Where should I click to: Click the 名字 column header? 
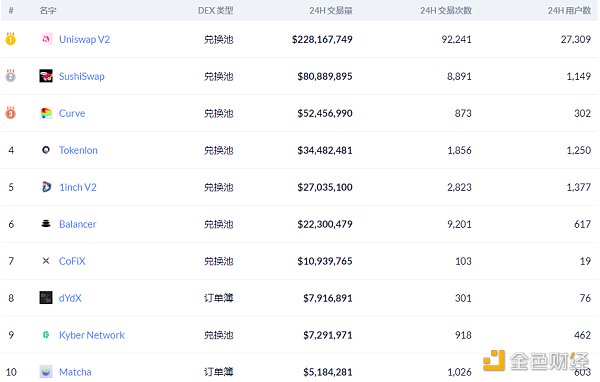pyautogui.click(x=48, y=11)
